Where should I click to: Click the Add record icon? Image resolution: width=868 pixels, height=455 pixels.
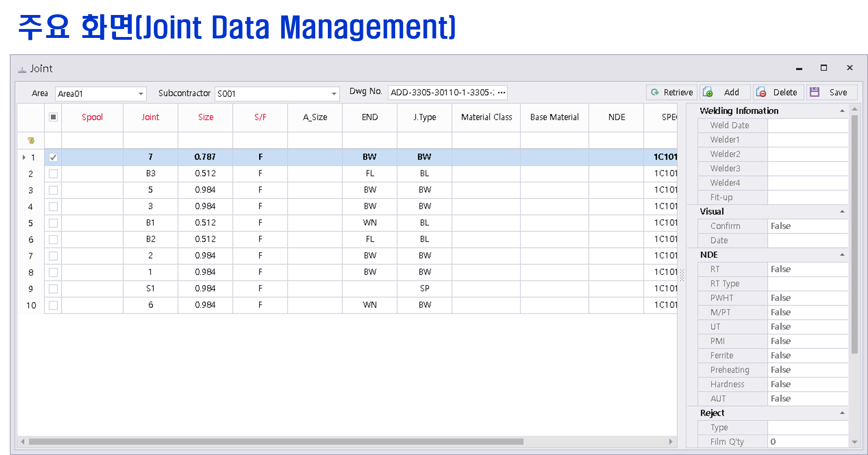click(708, 92)
